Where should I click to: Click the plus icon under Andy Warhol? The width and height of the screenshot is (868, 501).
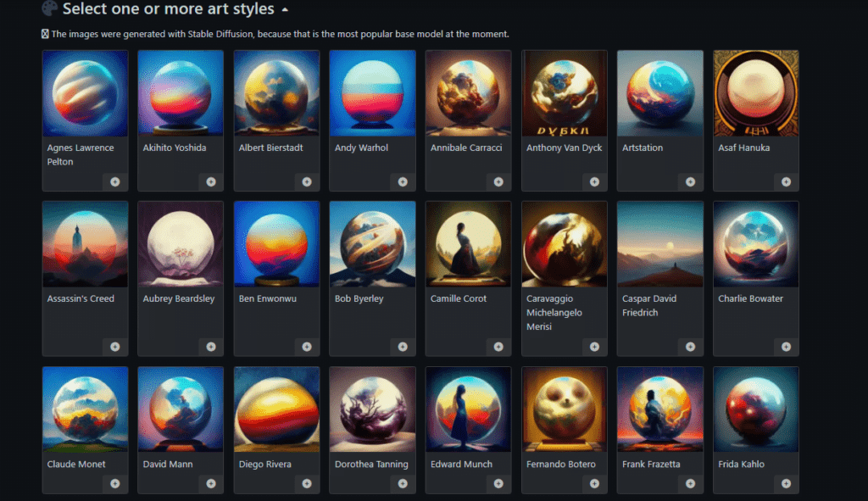(403, 181)
